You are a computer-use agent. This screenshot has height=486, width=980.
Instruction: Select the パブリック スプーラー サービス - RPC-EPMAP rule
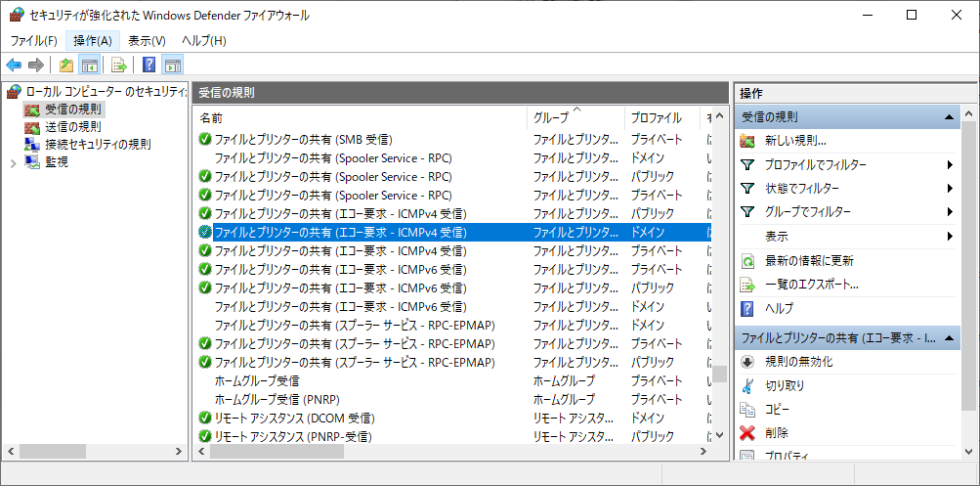452,362
